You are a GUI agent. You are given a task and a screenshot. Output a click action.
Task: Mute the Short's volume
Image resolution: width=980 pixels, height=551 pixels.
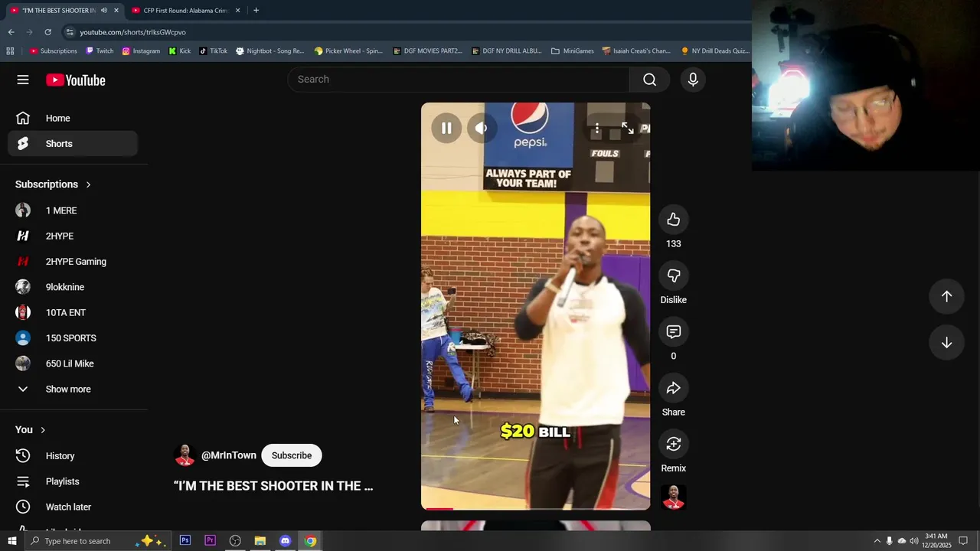pos(481,128)
